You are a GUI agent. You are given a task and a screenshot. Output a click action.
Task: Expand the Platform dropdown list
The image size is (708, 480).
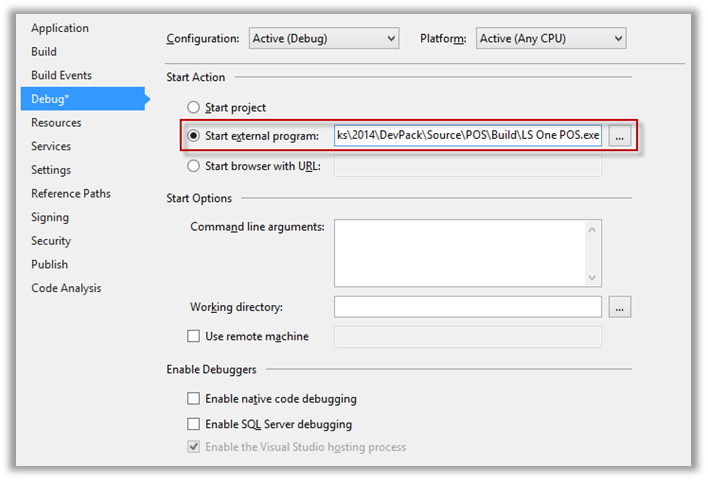point(551,38)
